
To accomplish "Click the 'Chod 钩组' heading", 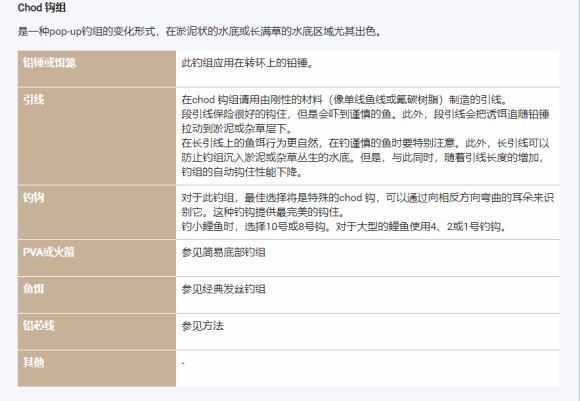I will click(42, 8).
